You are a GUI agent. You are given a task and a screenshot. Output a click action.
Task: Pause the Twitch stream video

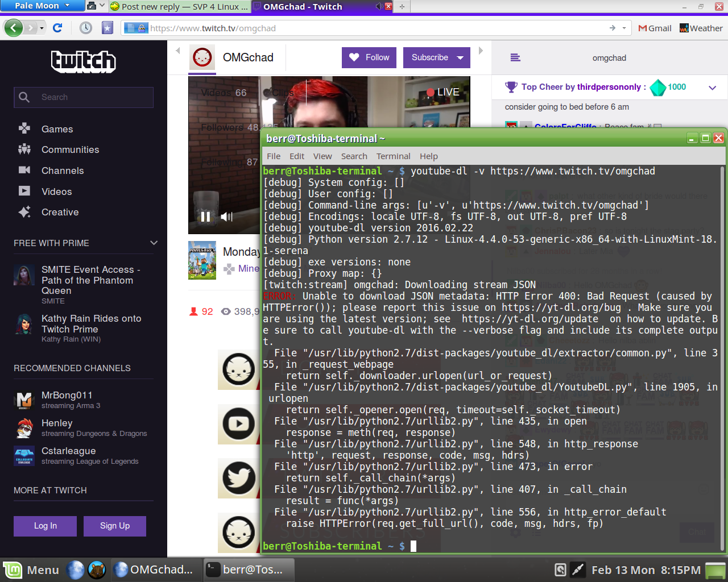click(205, 217)
